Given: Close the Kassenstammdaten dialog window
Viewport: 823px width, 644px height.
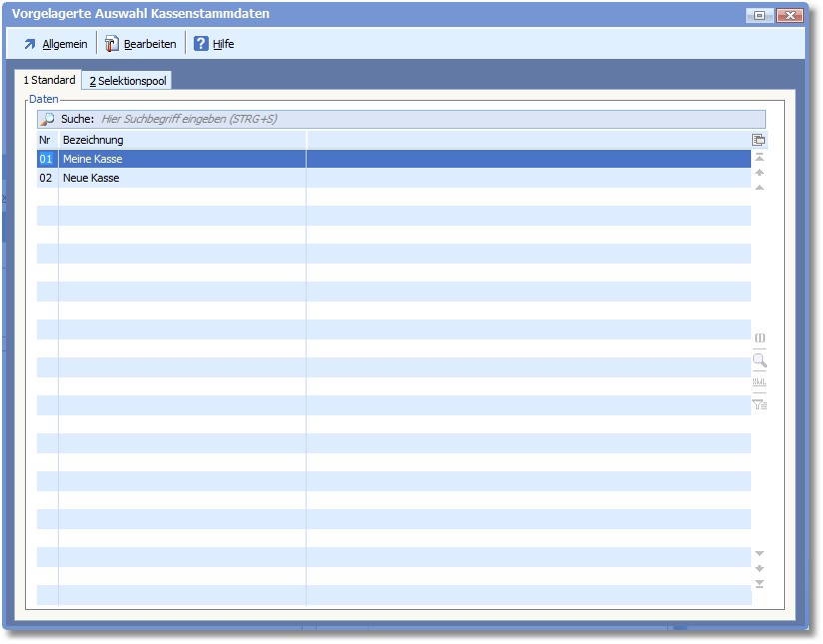Looking at the screenshot, I should (789, 15).
